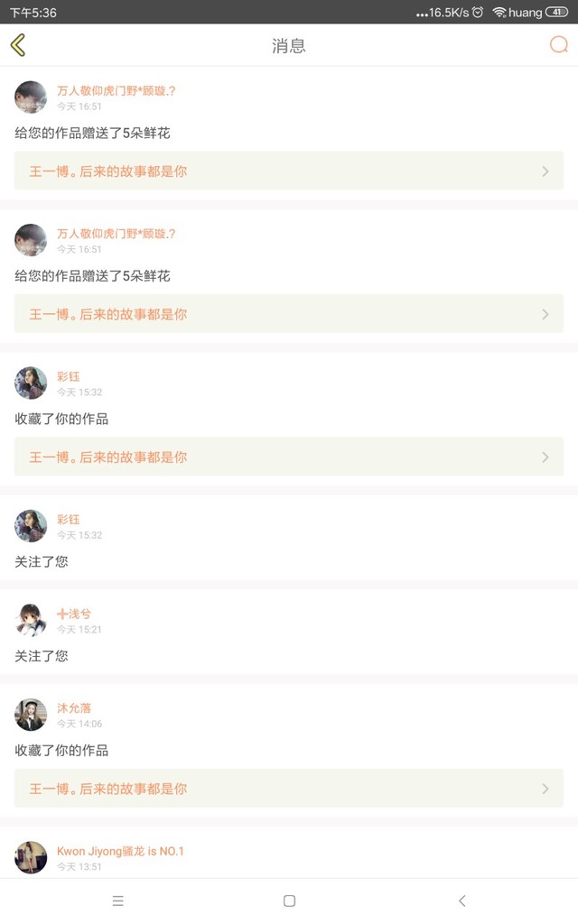The width and height of the screenshot is (578, 924).
Task: Open 卡浅兮's anime avatar picture
Action: coord(31,621)
